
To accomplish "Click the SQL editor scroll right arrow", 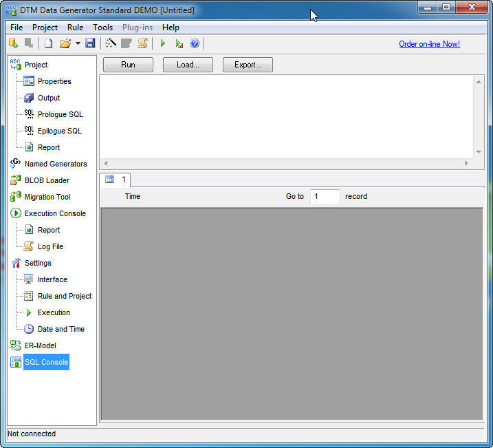I will (x=467, y=163).
